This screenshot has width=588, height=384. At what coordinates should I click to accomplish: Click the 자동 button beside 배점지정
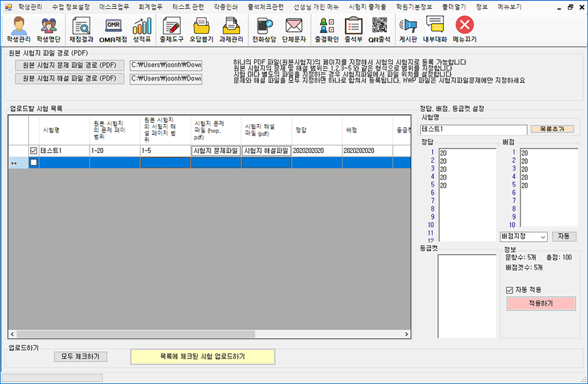564,236
